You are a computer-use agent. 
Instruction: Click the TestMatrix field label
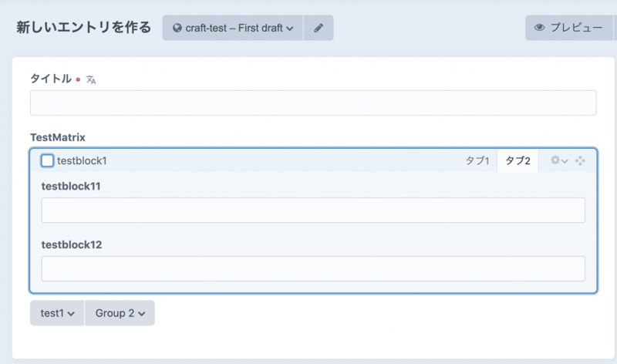(x=58, y=137)
